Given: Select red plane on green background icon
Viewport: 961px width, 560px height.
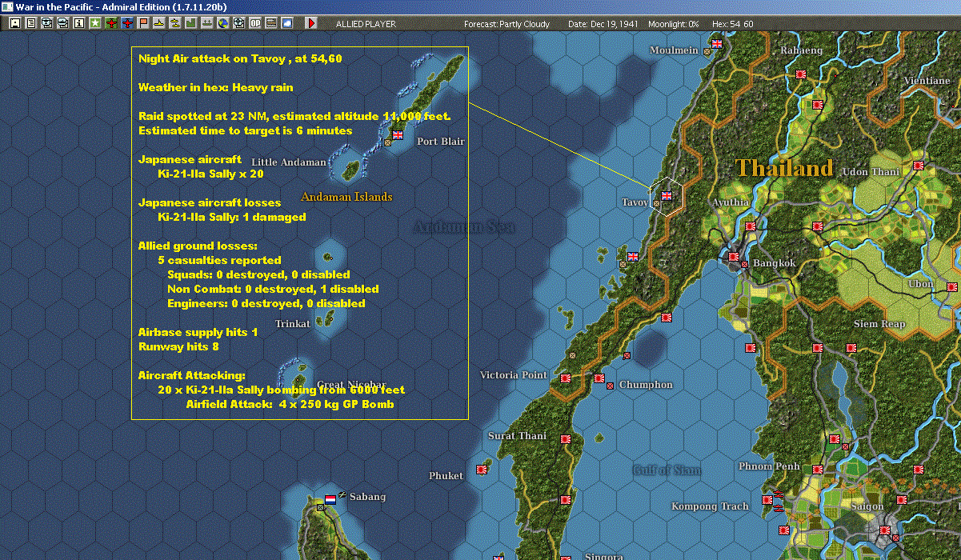Looking at the screenshot, I should click(111, 23).
